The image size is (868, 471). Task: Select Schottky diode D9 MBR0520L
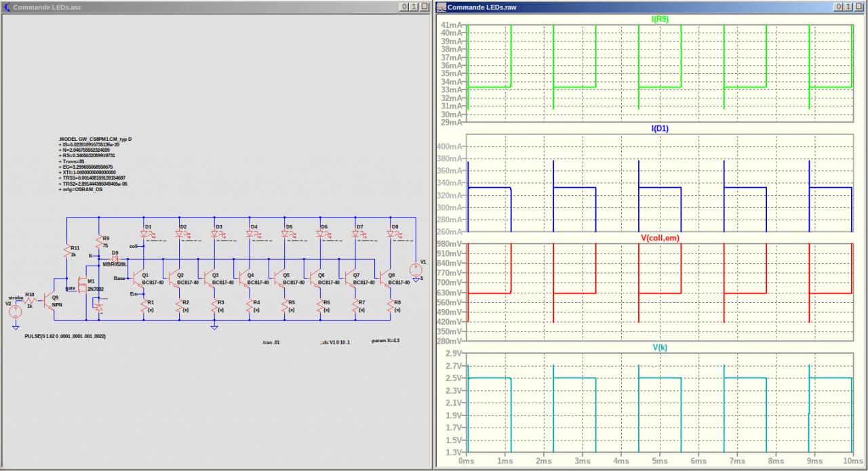coord(115,258)
